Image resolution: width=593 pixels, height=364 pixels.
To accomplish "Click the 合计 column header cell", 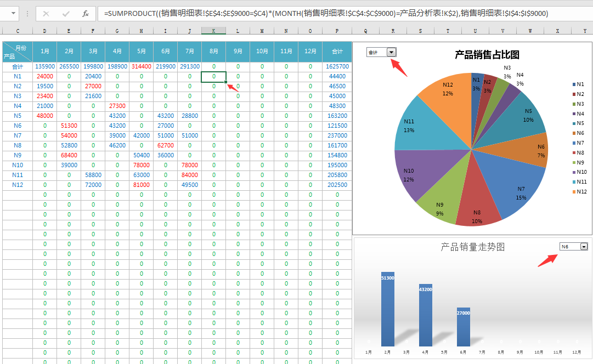I will coord(337,52).
